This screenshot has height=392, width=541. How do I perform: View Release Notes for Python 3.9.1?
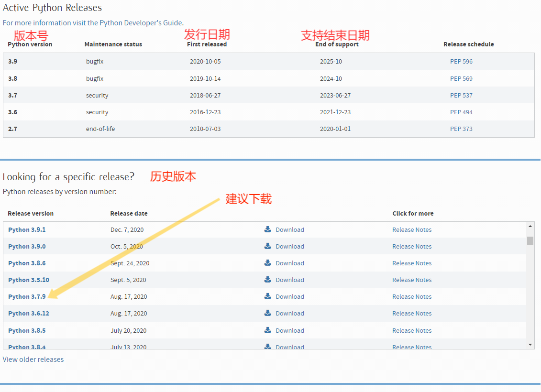(x=412, y=229)
